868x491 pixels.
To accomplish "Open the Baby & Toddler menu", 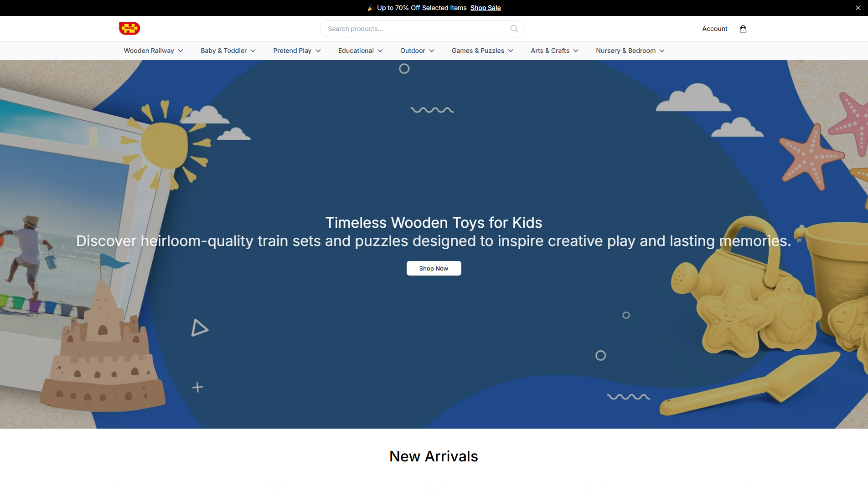I will point(228,51).
